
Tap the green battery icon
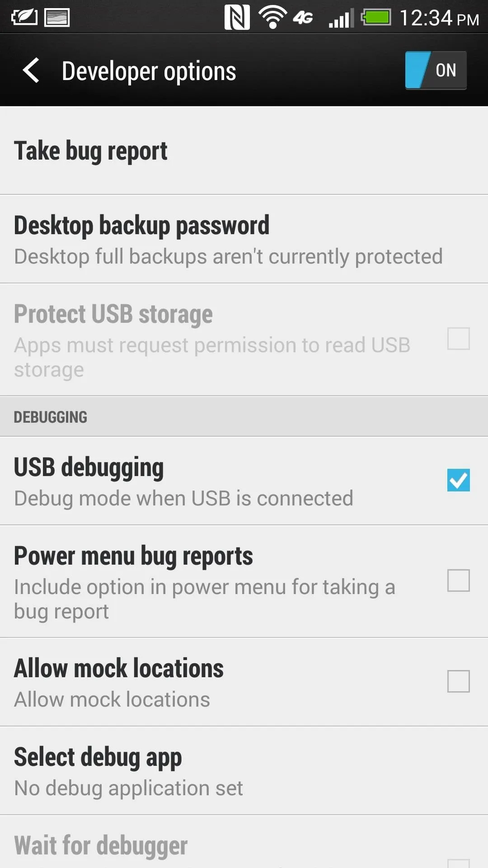click(x=375, y=18)
